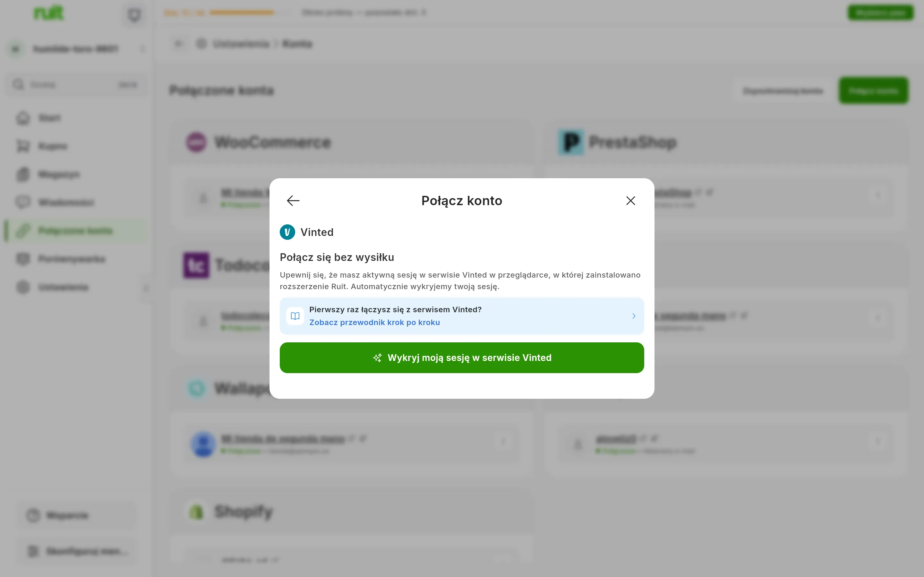Click the green Połącz konto button
This screenshot has width=924, height=577.
(x=873, y=91)
